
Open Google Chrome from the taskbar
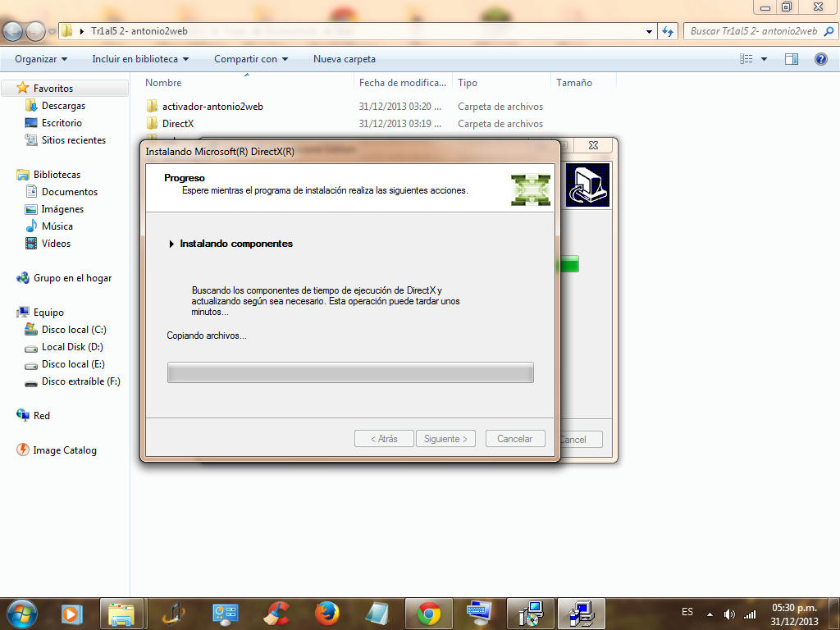(428, 613)
